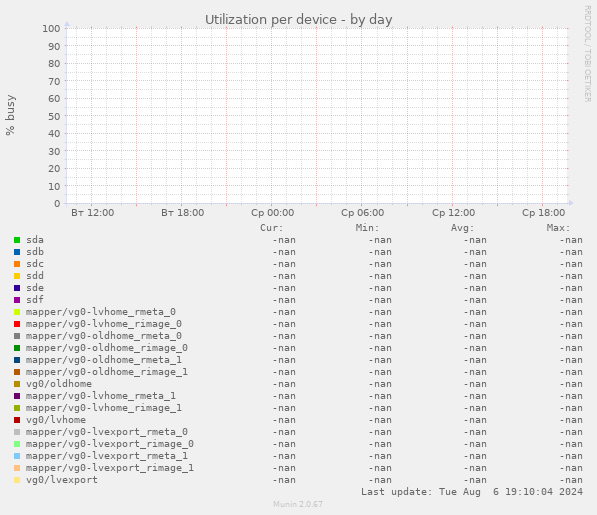
Task: Select the sdd legend label
Action: tap(35, 276)
